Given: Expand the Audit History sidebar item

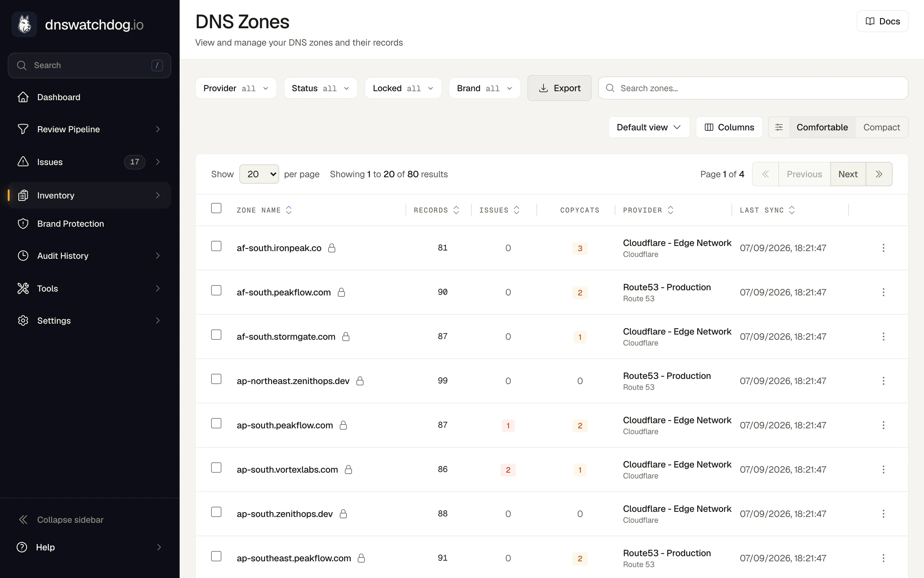Looking at the screenshot, I should tap(89, 256).
